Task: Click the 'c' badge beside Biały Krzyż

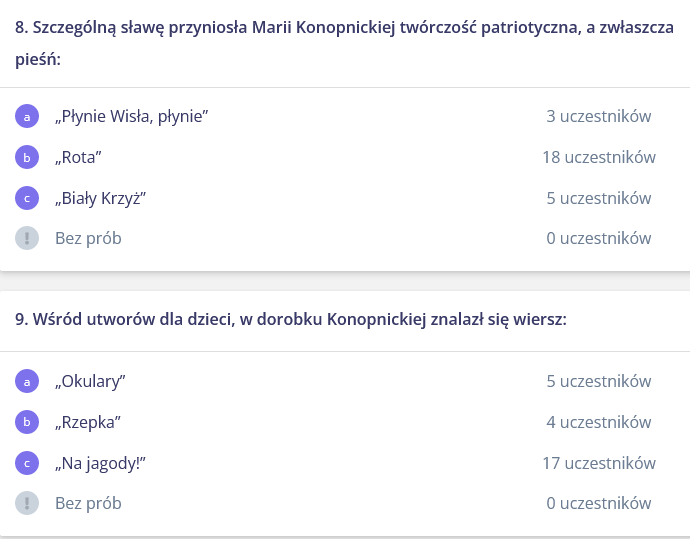Action: (27, 198)
